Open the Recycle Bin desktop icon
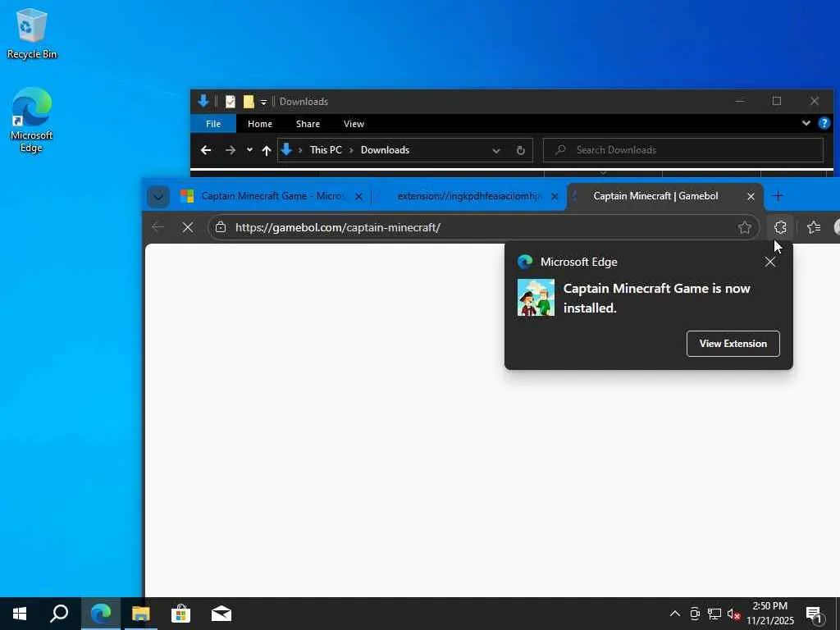This screenshot has width=840, height=630. (32, 34)
